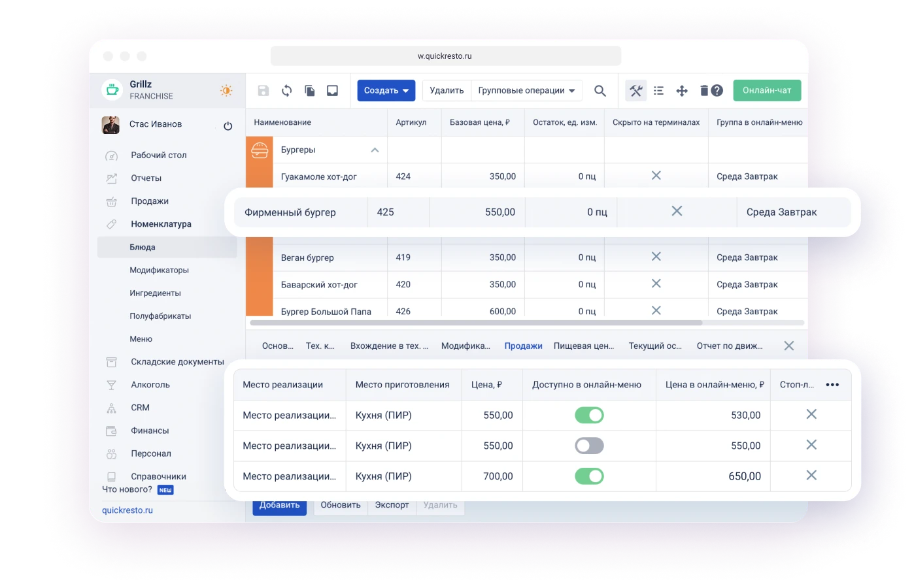The height and width of the screenshot is (588, 914).
Task: Click the Справочники book icon
Action: tap(112, 477)
